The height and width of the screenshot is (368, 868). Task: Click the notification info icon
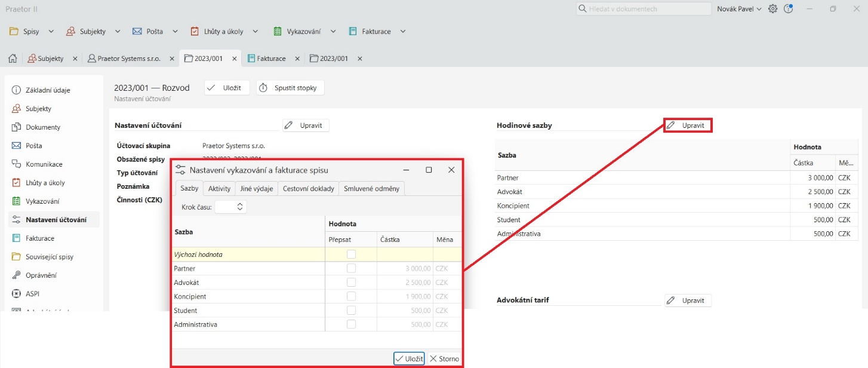pos(788,9)
